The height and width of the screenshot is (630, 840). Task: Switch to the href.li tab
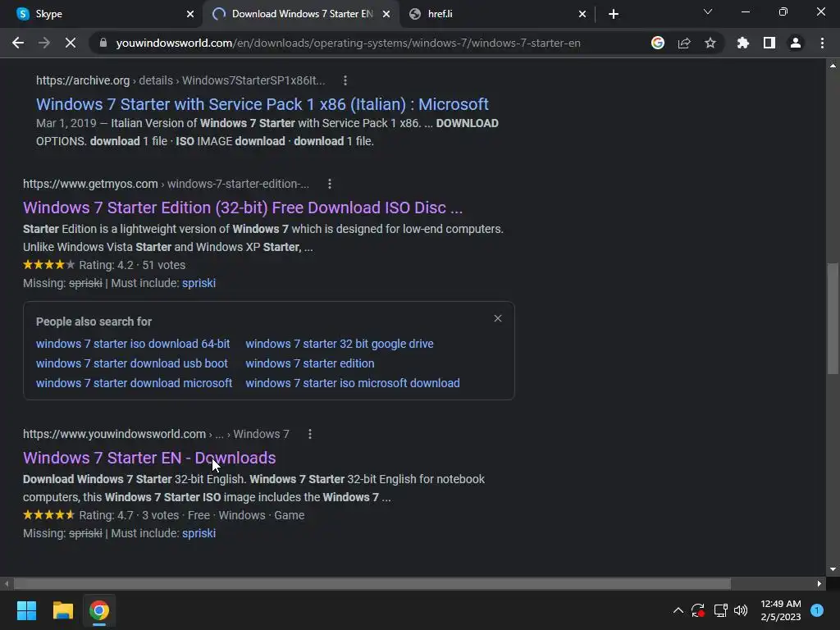pos(498,14)
